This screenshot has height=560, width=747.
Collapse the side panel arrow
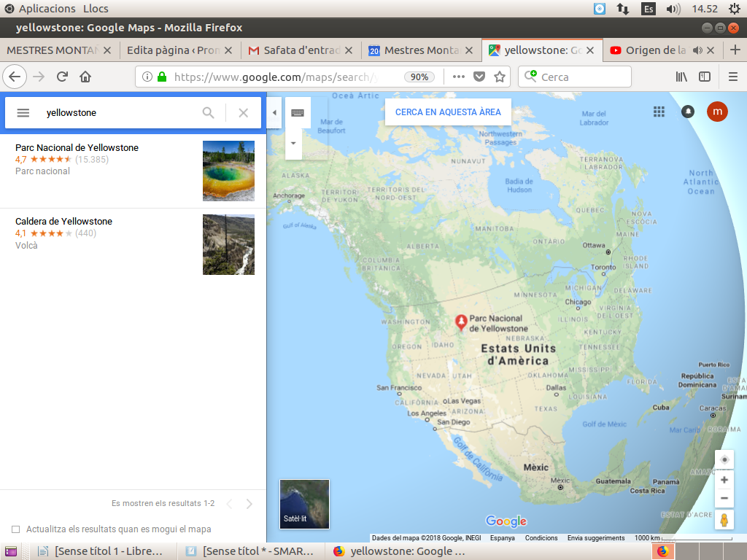point(274,113)
